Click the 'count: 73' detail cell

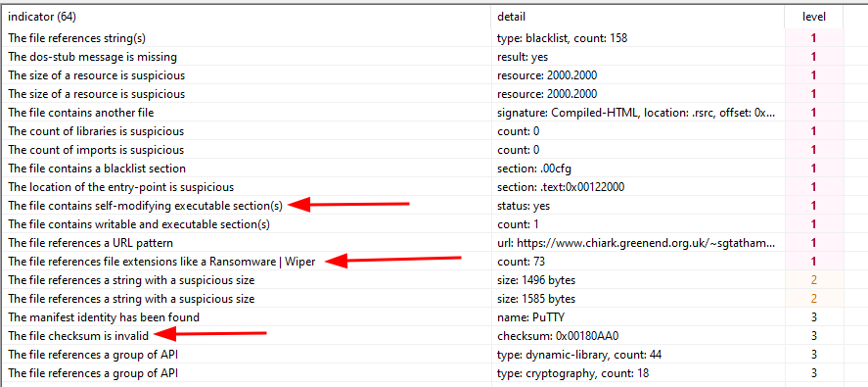click(x=521, y=262)
